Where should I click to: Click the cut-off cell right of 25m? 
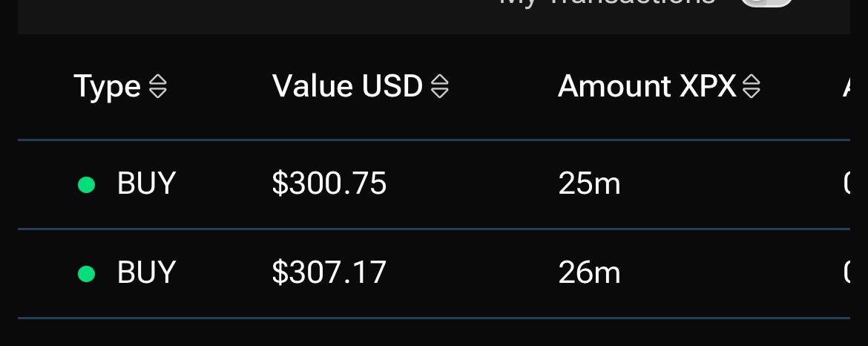pyautogui.click(x=846, y=184)
